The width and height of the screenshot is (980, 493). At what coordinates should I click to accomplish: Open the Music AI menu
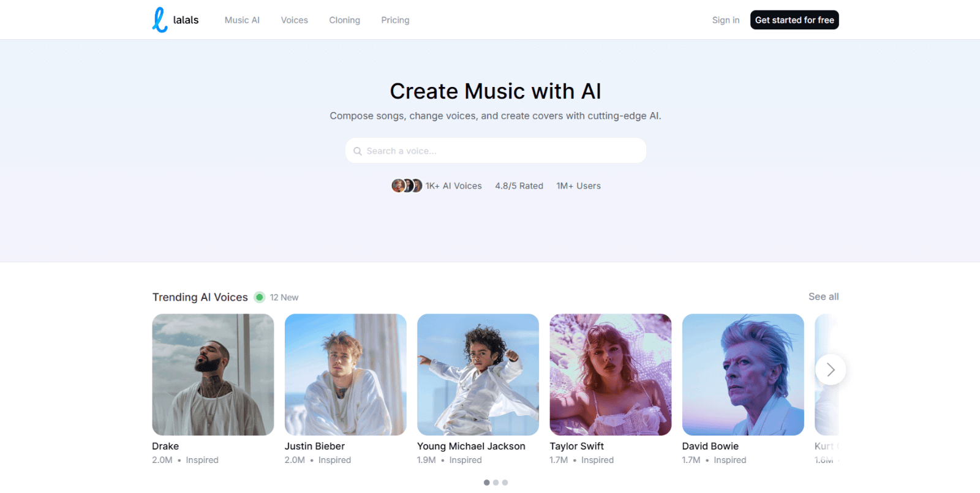242,20
